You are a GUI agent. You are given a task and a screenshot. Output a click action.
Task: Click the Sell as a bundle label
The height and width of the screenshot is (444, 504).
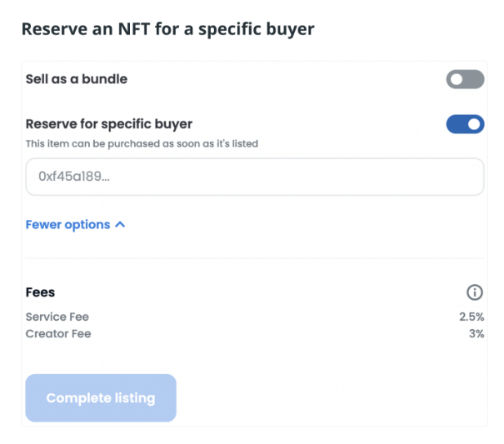[77, 79]
